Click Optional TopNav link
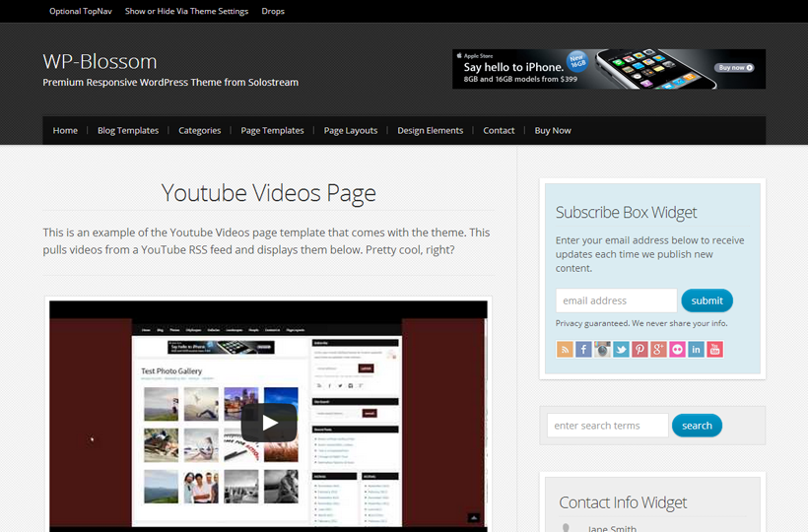Screen dimensions: 808x532 (81, 11)
